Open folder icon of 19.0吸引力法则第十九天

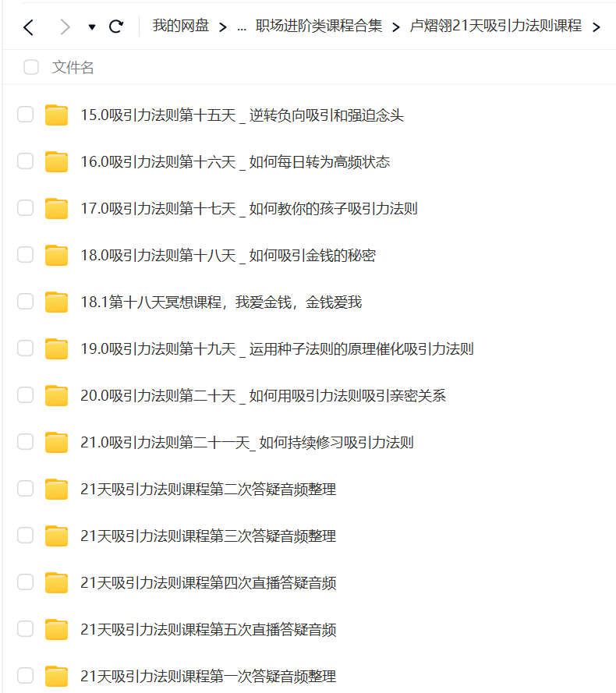[x=57, y=348]
